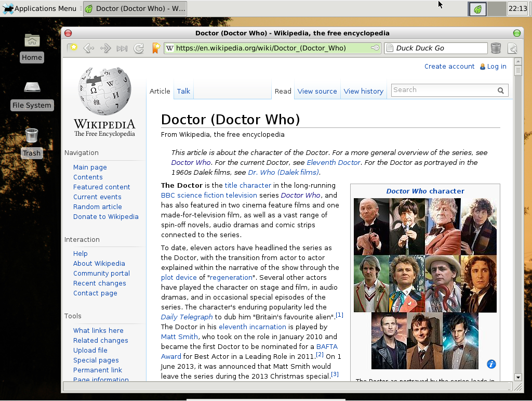532x401 pixels.
Task: Reload the current page
Action: (x=139, y=48)
